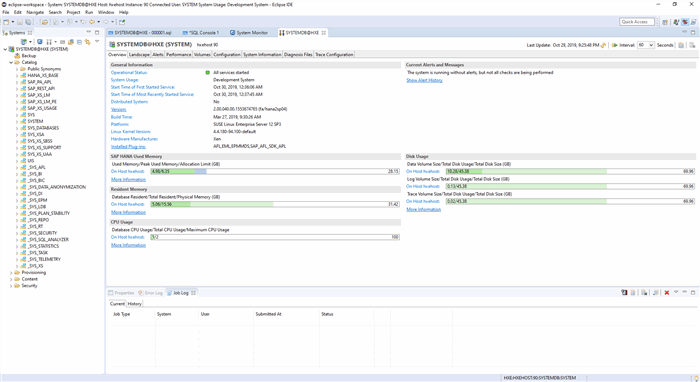Collapse the Catalog folder
Viewport: 700px width, 382px height.
[11, 62]
